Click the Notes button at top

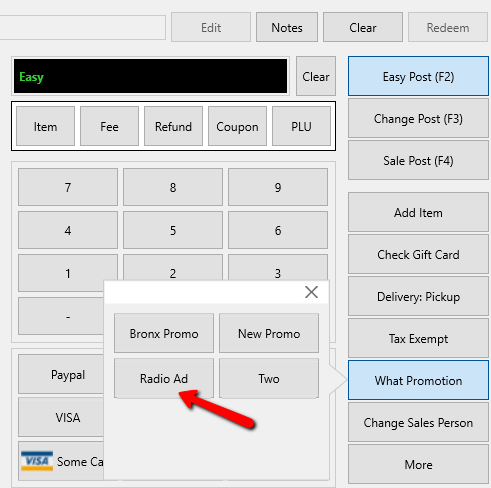coord(287,27)
